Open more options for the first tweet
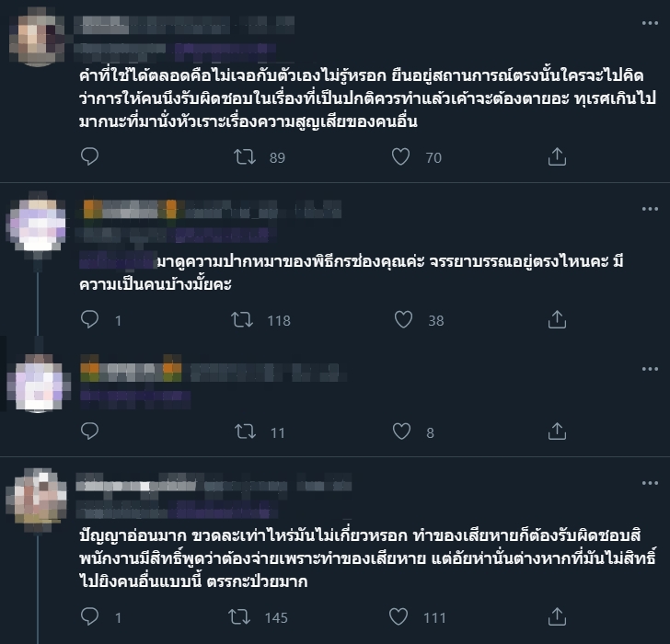 point(650,23)
